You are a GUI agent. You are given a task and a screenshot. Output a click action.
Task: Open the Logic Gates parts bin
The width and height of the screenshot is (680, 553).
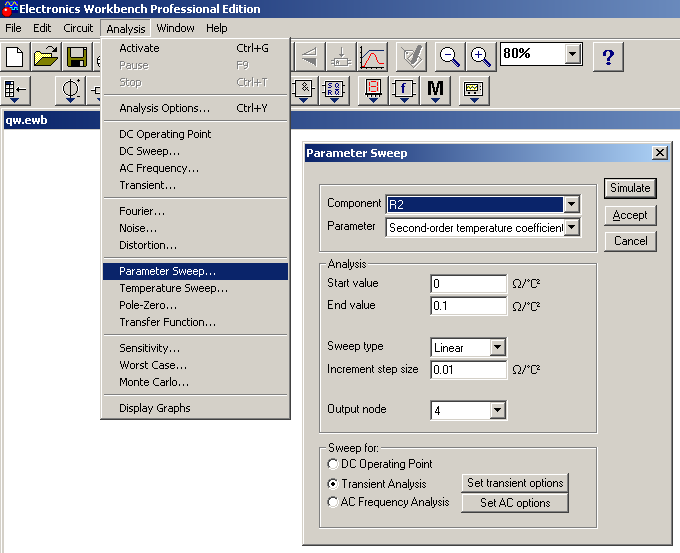point(303,91)
